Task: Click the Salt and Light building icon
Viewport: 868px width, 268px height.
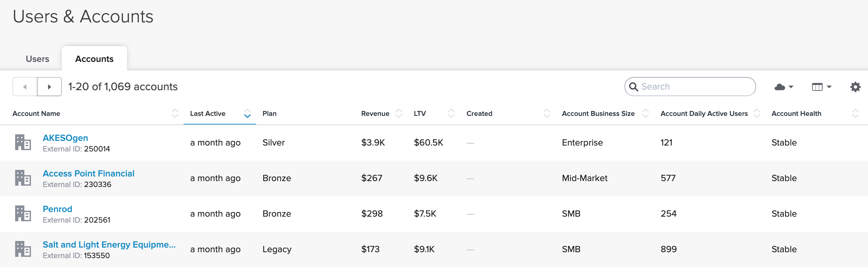Action: pos(23,249)
